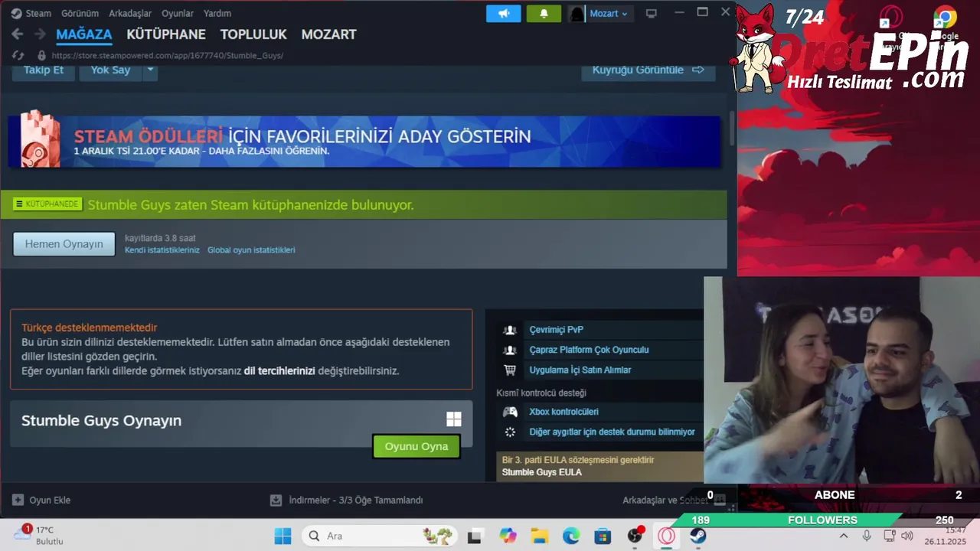Click the Xbox controller icon
Viewport: 980px width, 551px height.
[510, 412]
